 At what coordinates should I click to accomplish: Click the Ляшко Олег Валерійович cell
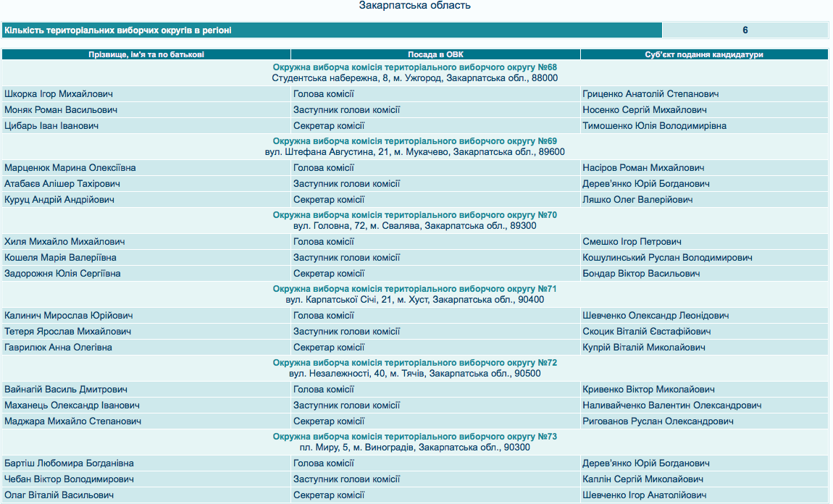[637, 200]
